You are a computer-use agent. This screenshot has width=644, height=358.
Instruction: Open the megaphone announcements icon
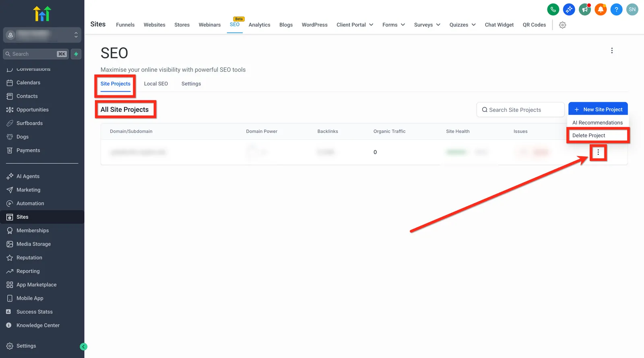coord(584,9)
